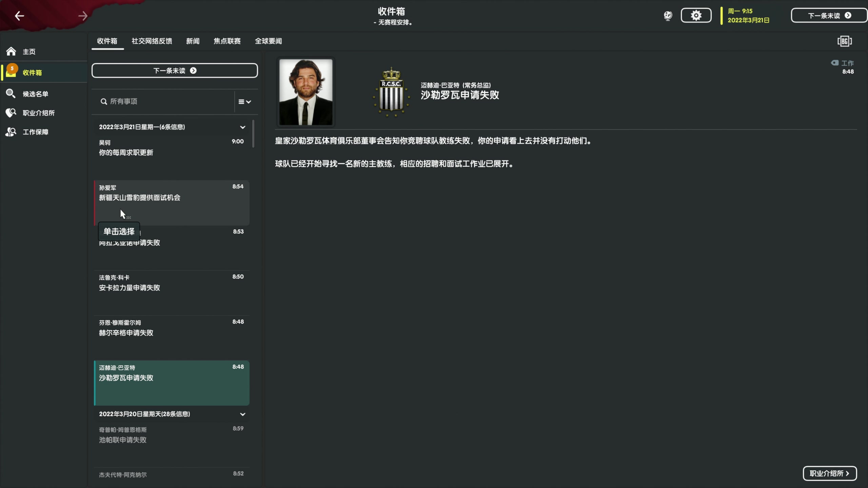Open R.C.S.C. club badge
The width and height of the screenshot is (868, 488).
pyautogui.click(x=391, y=92)
